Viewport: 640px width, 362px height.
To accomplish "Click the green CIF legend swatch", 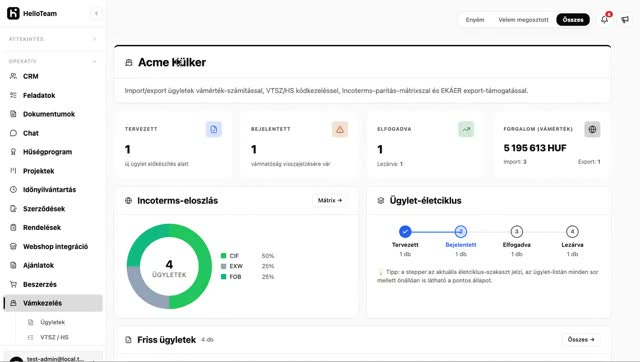I will (x=223, y=256).
